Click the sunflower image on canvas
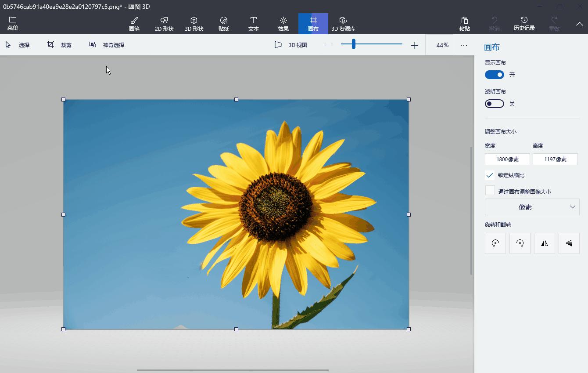The height and width of the screenshot is (373, 588). tap(236, 214)
